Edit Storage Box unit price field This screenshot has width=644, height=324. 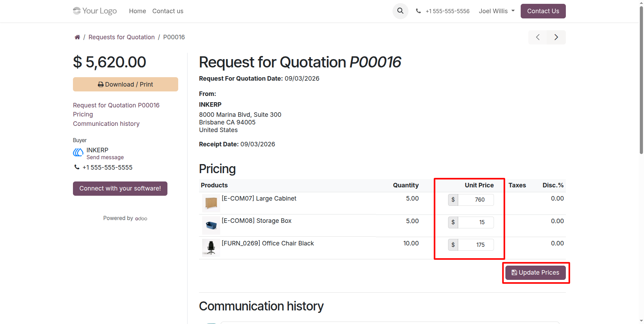coord(476,222)
